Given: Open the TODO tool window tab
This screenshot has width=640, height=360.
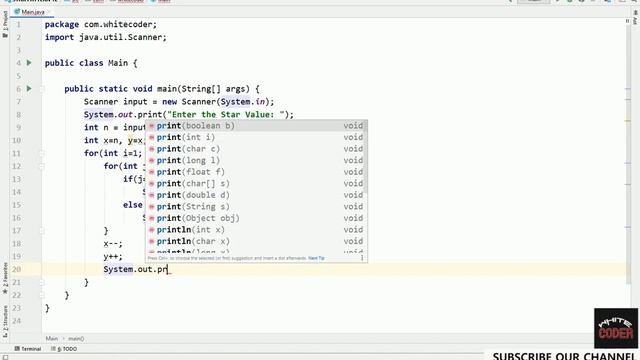Looking at the screenshot, I should 64,349.
